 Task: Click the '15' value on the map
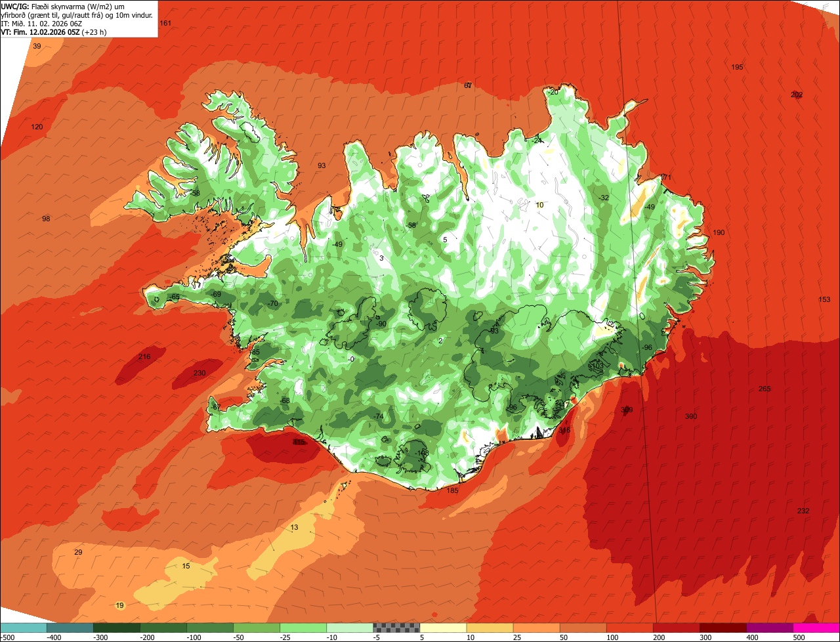click(x=186, y=567)
